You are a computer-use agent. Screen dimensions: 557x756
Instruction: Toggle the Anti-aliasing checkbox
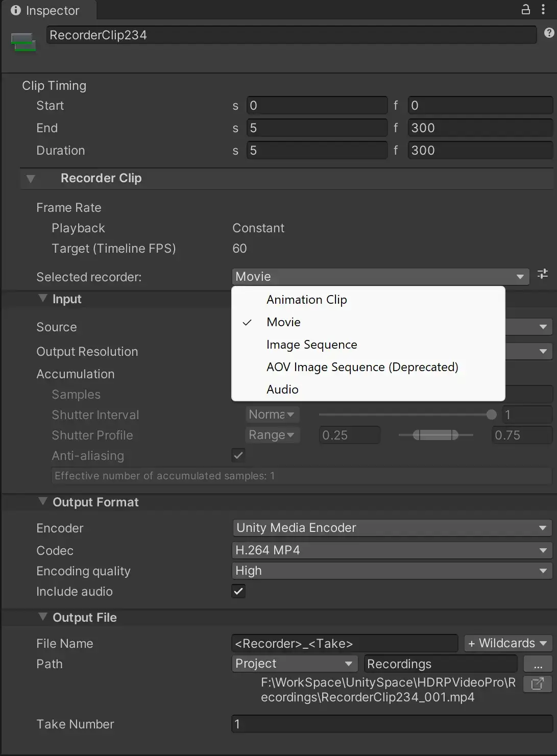[238, 455]
